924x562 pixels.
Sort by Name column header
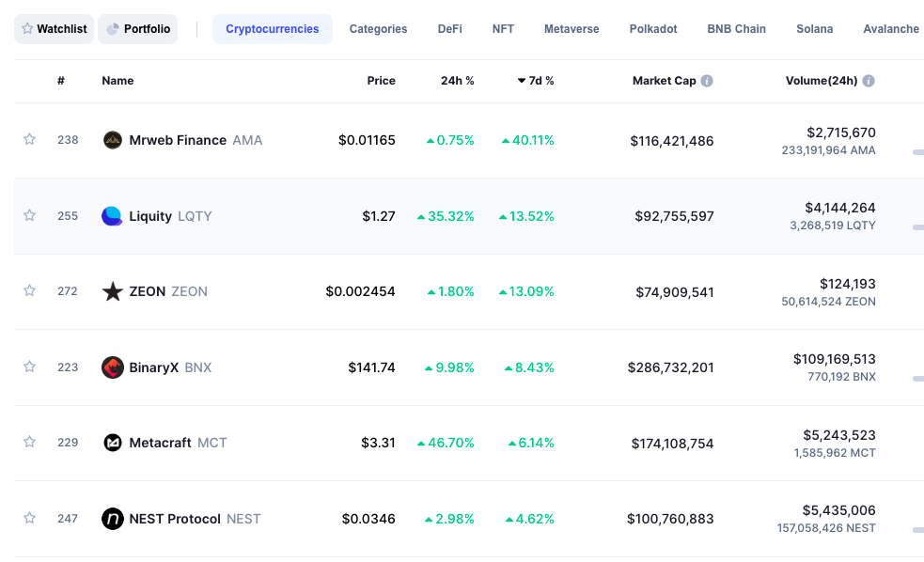tap(117, 81)
